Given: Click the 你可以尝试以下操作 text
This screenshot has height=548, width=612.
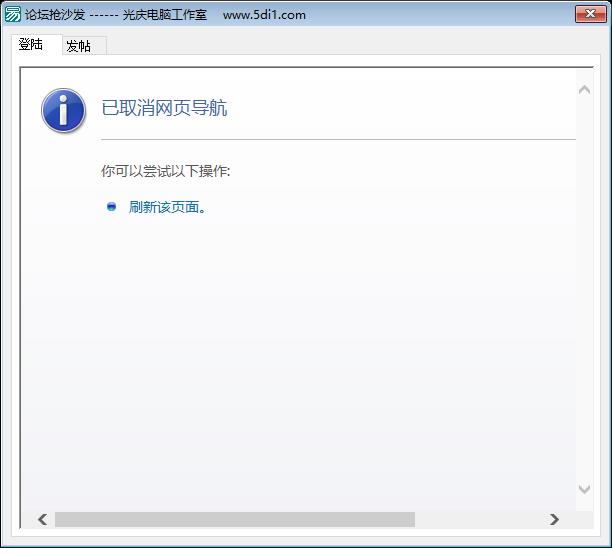Looking at the screenshot, I should (x=165, y=171).
